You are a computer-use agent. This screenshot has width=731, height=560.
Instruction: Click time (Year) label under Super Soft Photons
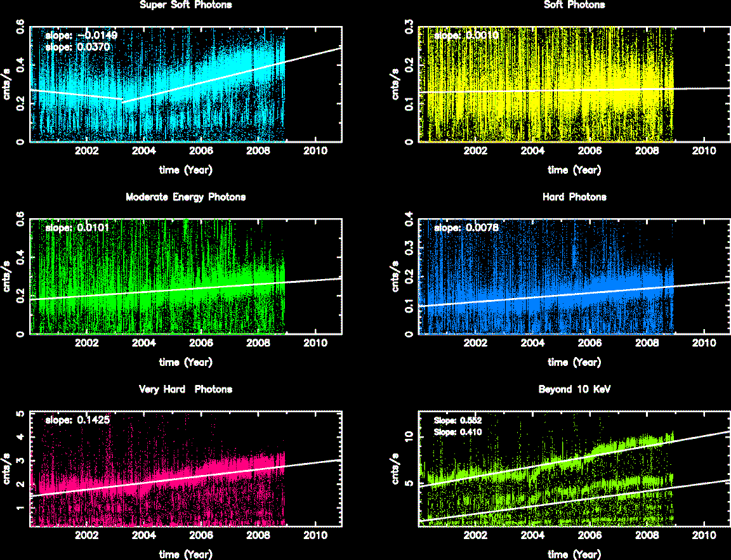coord(185,170)
